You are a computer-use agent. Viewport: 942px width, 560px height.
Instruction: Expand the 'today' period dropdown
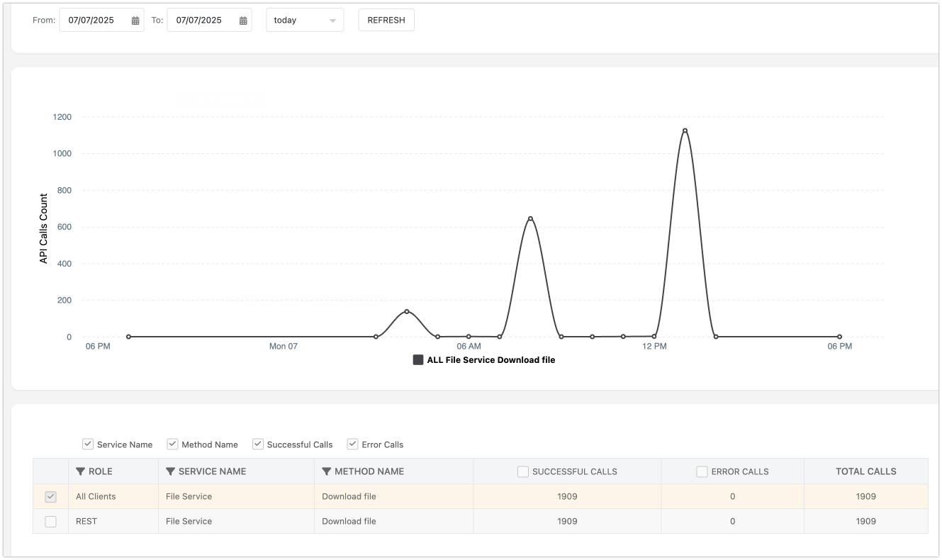305,21
